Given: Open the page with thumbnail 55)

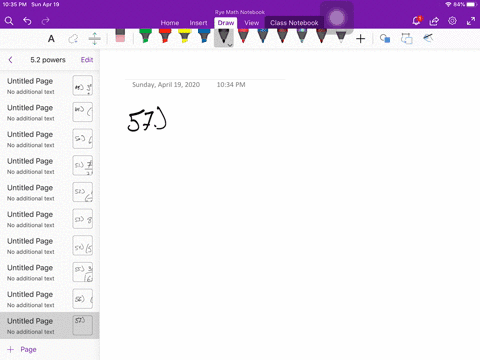Looking at the screenshot, I should pyautogui.click(x=50, y=273).
